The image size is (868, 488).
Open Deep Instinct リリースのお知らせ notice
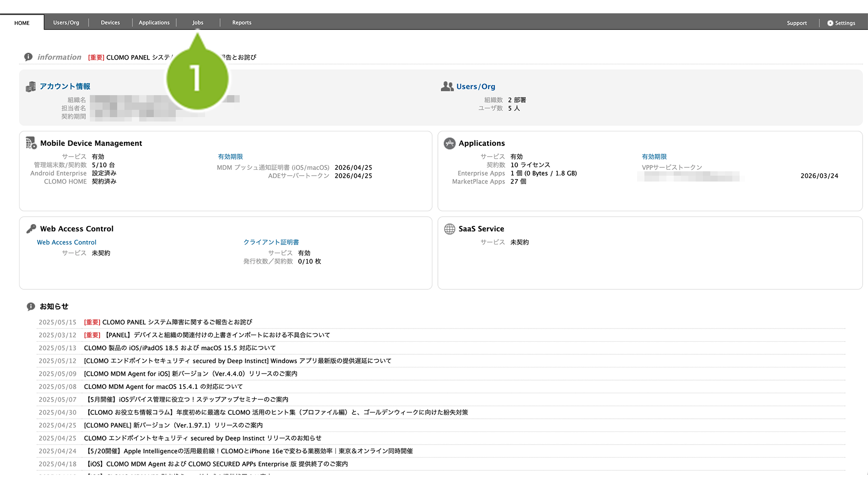(203, 438)
